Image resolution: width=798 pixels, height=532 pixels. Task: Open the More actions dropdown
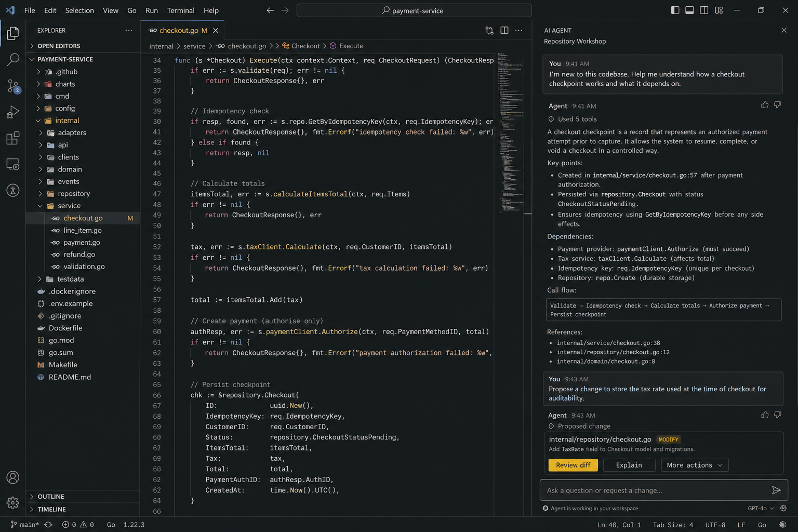[x=695, y=465]
